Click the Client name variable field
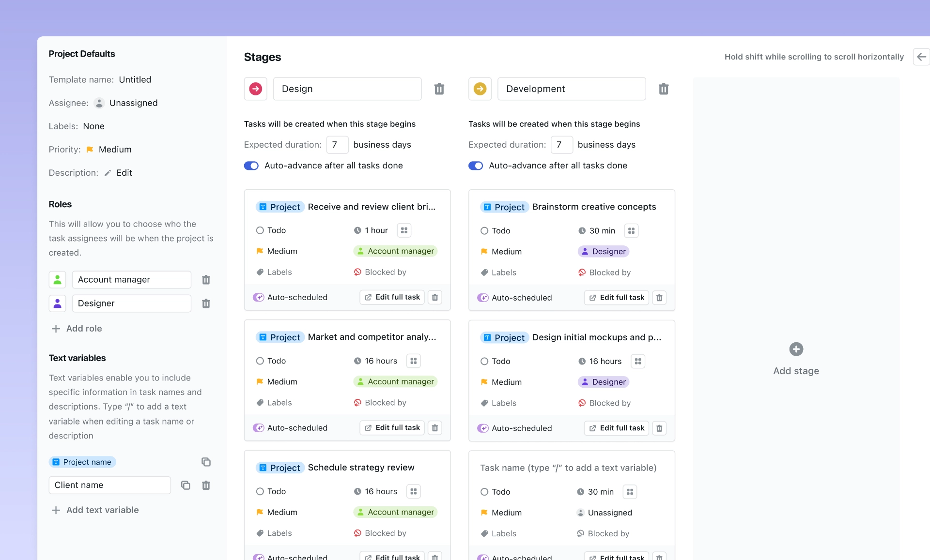Screen dimensions: 930x560 [x=110, y=485]
